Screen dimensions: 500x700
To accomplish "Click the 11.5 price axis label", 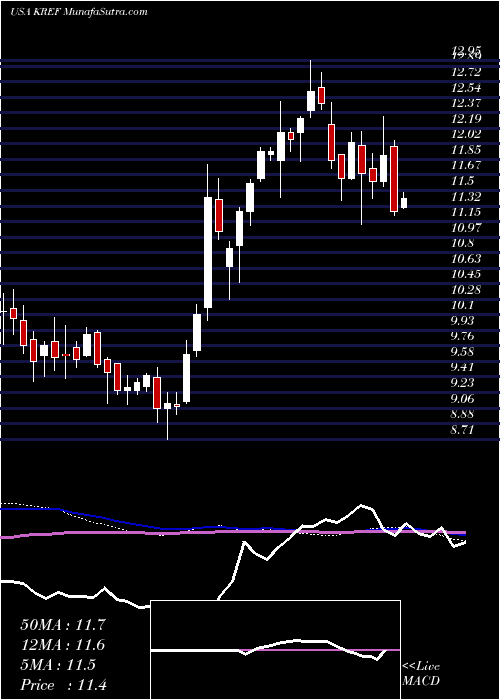I will click(x=463, y=181).
